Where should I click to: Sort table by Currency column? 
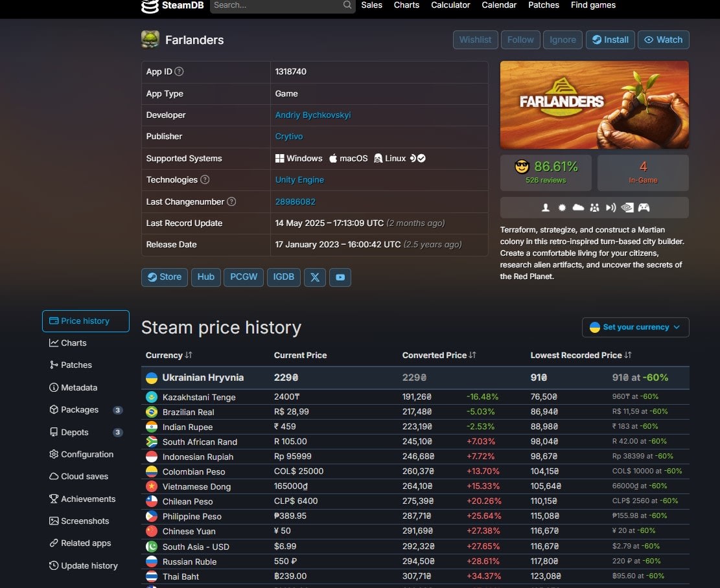point(168,356)
